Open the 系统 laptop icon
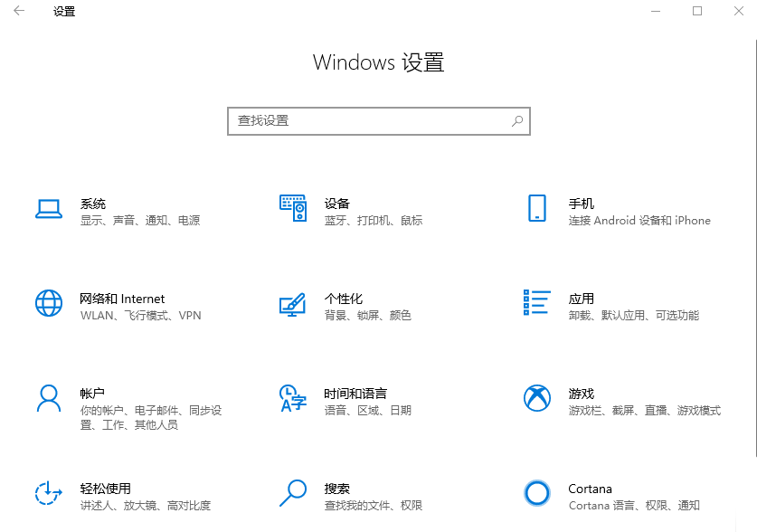The width and height of the screenshot is (757, 532). click(49, 209)
